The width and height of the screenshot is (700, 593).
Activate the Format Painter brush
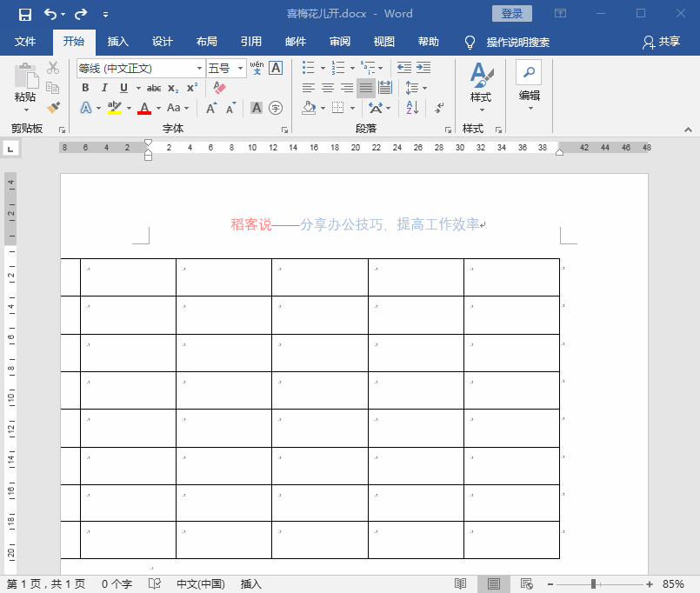click(x=53, y=108)
